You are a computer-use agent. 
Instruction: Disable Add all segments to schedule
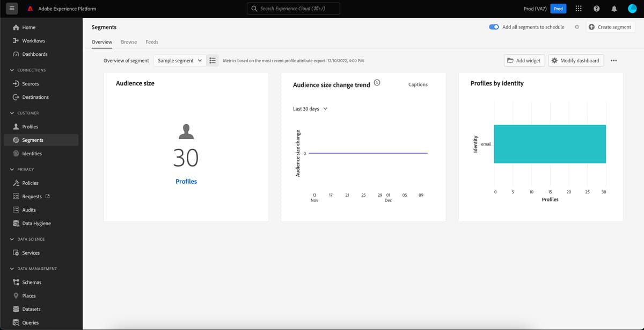pyautogui.click(x=494, y=26)
